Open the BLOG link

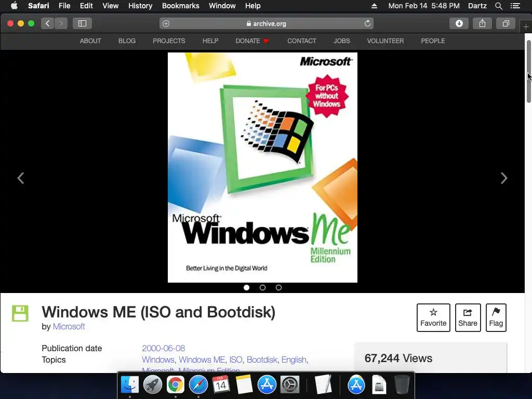tap(127, 41)
